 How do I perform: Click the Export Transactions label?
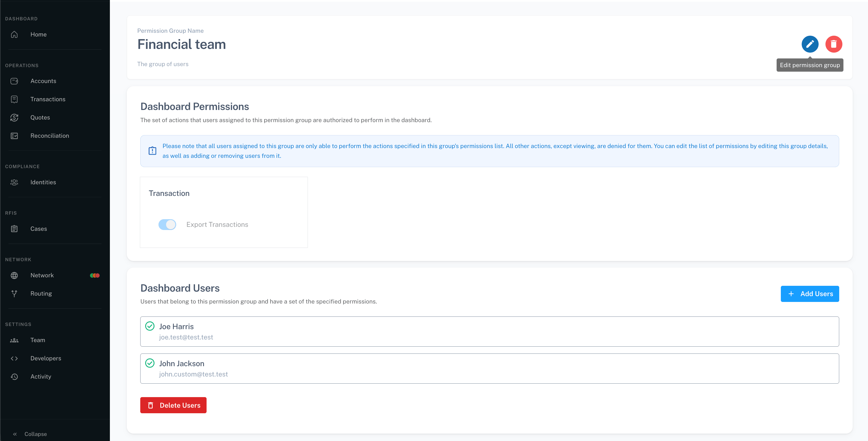(217, 224)
